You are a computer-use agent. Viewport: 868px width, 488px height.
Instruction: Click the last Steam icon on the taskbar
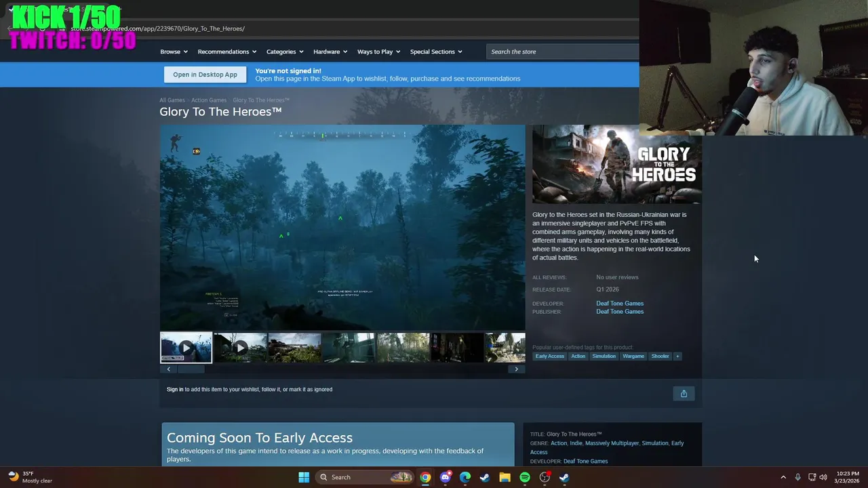[x=564, y=477]
